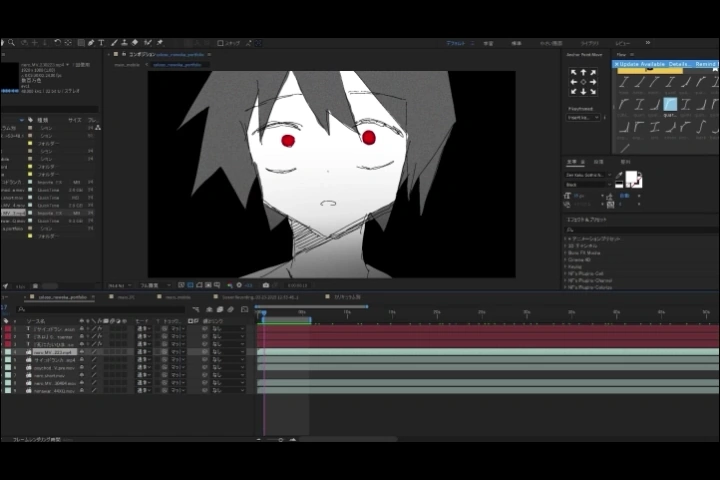The image size is (720, 480).
Task: Click Details in Flow update banner
Action: point(680,64)
